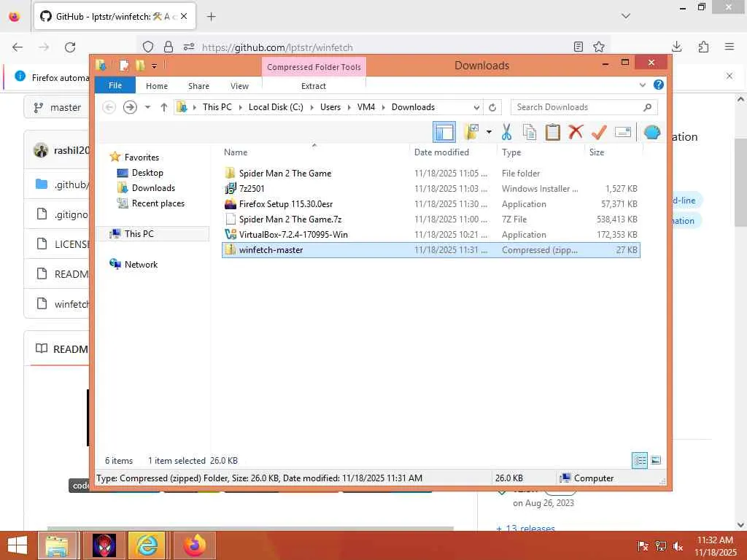
Task: Expand the arrow after VM4 breadcrumb
Action: 383,107
